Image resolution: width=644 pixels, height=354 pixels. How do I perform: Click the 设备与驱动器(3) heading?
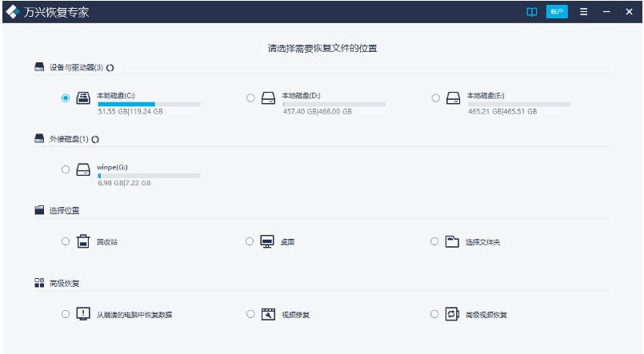tap(76, 67)
